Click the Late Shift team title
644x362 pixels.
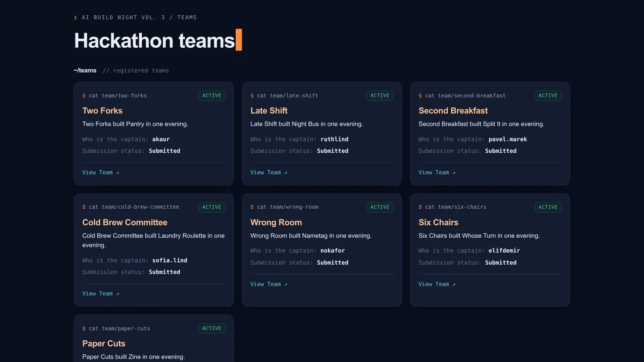269,110
